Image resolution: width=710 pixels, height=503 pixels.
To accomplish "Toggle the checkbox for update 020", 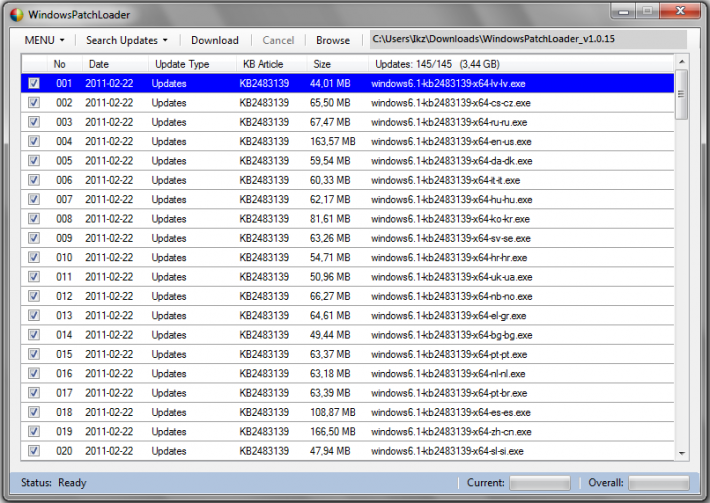I will pos(34,451).
